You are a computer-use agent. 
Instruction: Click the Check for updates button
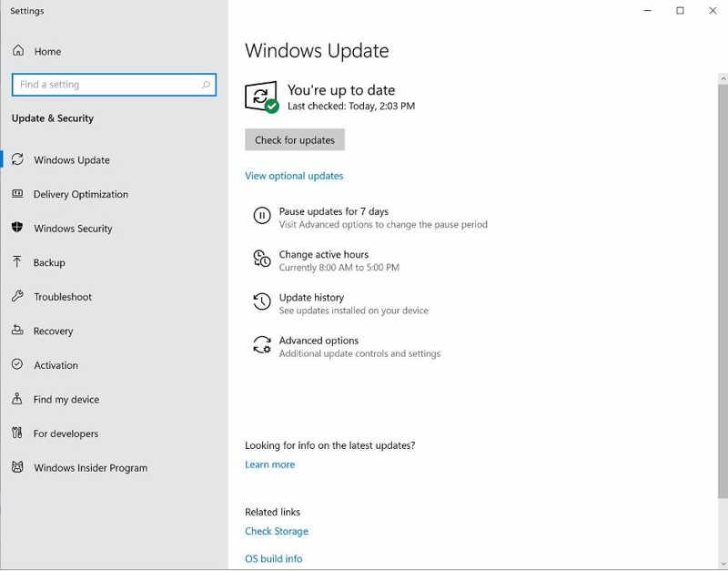(295, 140)
